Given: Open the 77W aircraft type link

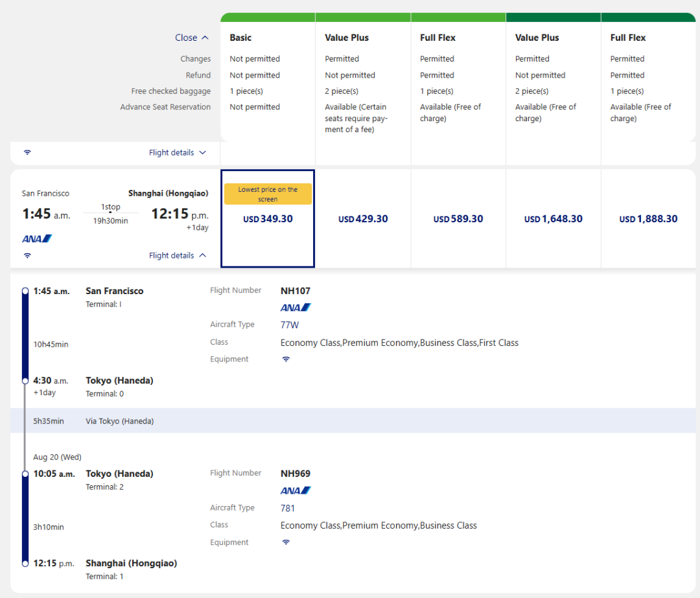Looking at the screenshot, I should coord(290,325).
